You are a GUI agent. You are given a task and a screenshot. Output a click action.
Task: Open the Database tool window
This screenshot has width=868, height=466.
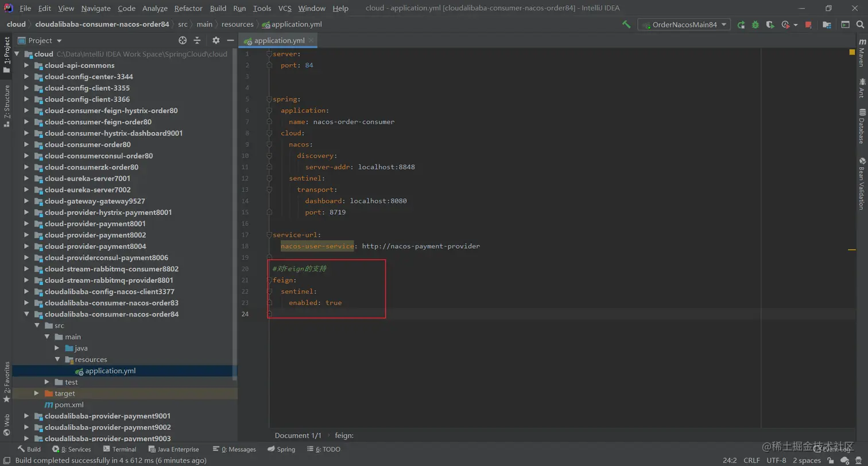pyautogui.click(x=861, y=126)
